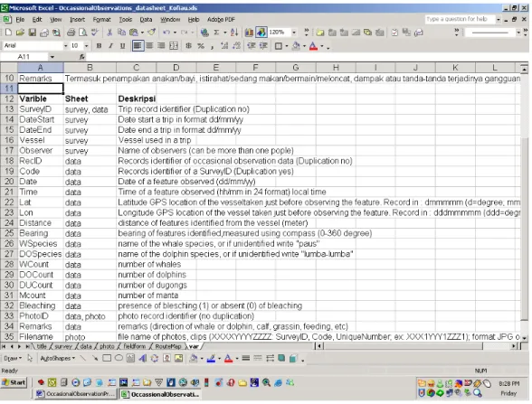Click the Chart Wizard icon
Screen dimensions: 532x404
[249, 33]
